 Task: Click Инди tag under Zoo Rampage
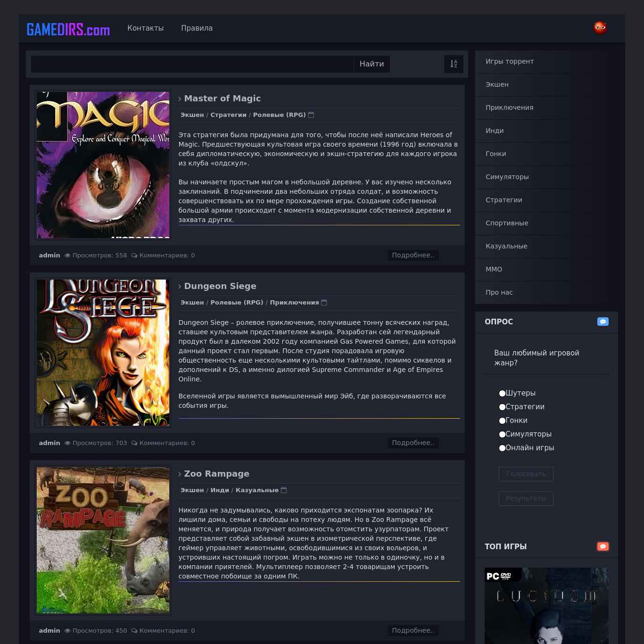[220, 490]
